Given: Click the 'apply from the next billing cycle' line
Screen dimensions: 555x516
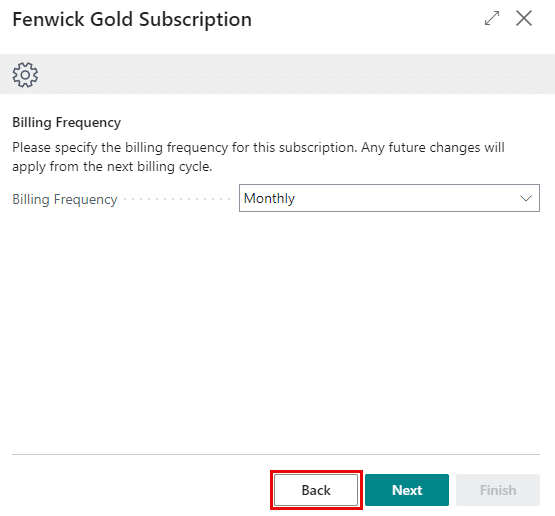Looking at the screenshot, I should (112, 167).
